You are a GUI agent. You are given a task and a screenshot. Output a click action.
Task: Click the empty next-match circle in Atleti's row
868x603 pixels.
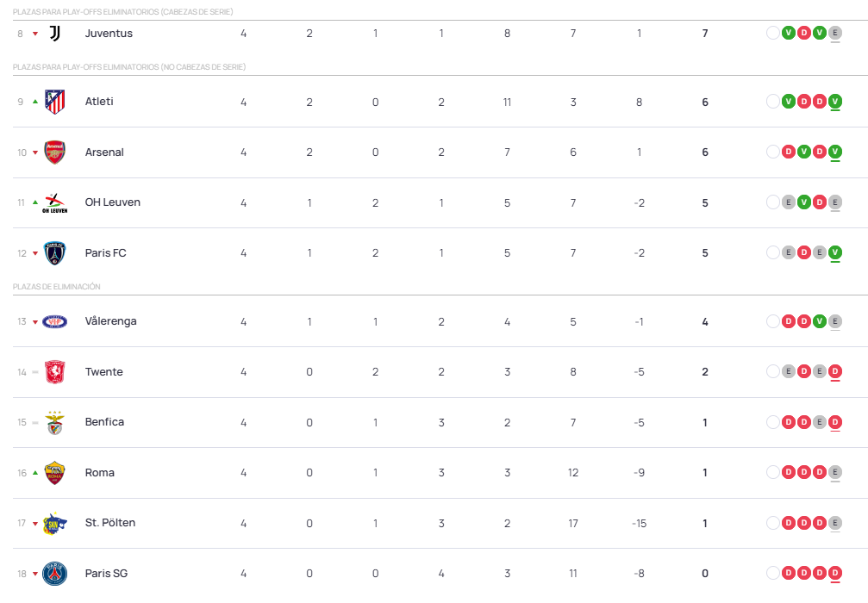pyautogui.click(x=772, y=102)
